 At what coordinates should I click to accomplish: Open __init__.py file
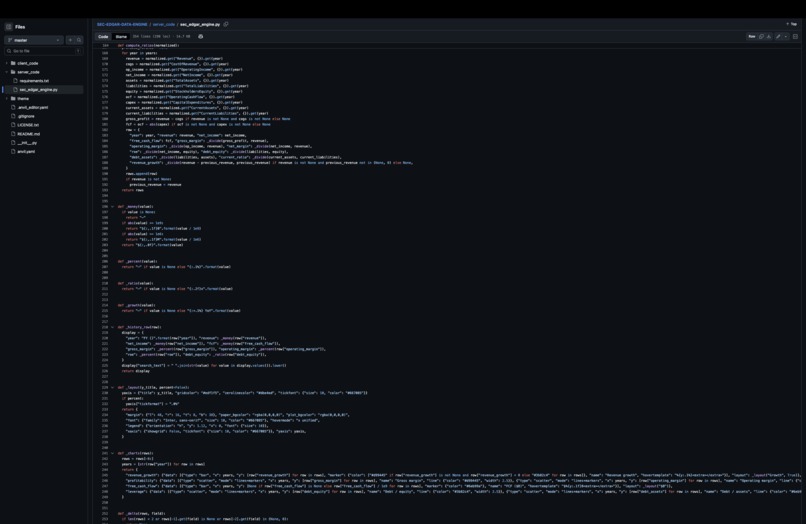coord(27,142)
